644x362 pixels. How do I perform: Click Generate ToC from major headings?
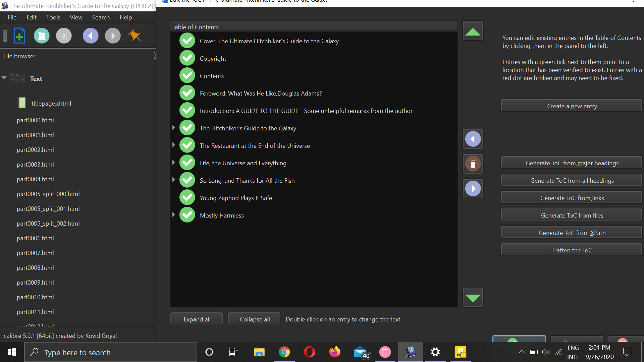pyautogui.click(x=572, y=163)
